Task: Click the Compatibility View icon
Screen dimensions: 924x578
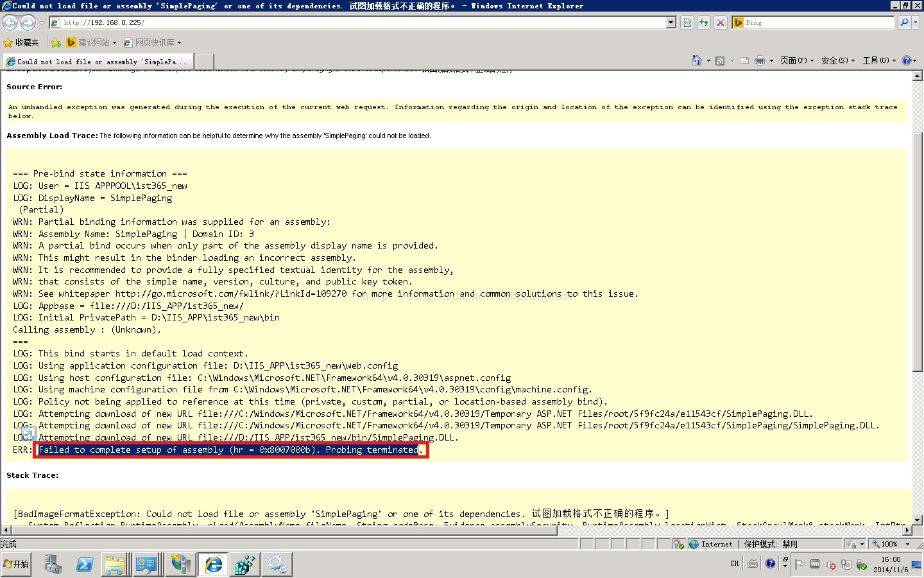Action: (687, 22)
